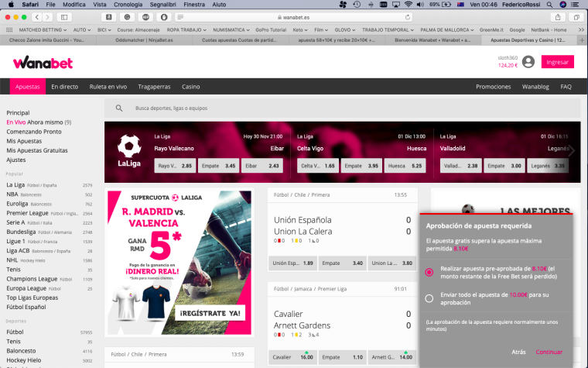Click the Time Machine clock icon
Viewport: 588px width, 368px height.
pos(357,5)
